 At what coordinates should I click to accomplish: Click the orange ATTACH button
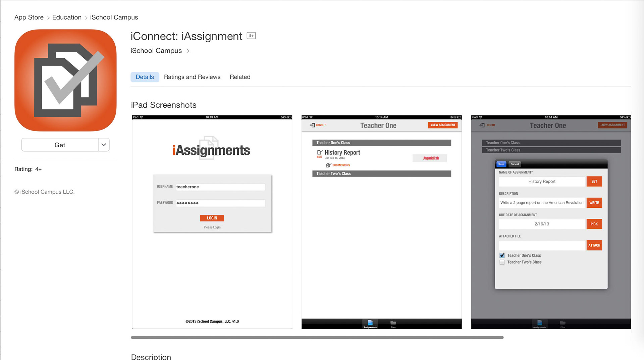coord(594,245)
